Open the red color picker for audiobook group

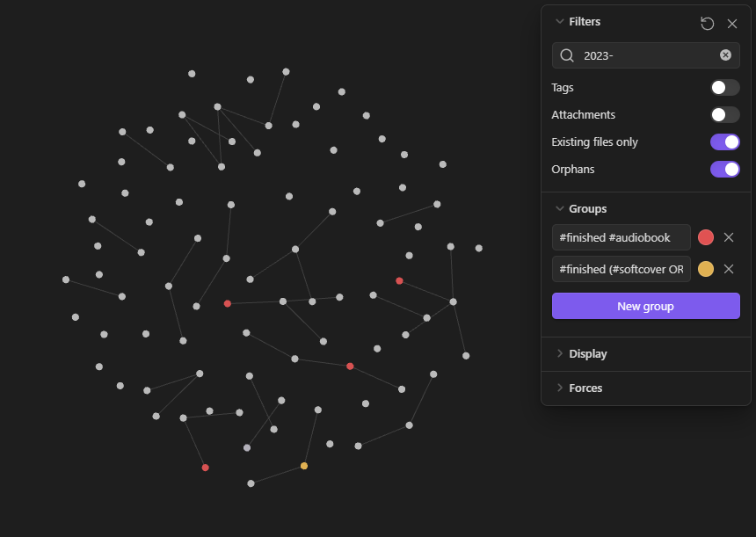[706, 237]
